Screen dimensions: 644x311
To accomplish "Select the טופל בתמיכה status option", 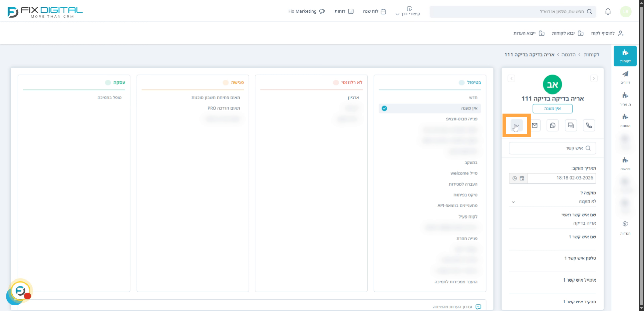I will click(x=109, y=98).
